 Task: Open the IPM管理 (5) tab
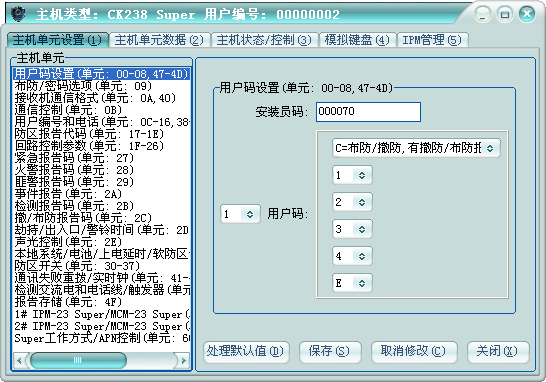[x=432, y=40]
